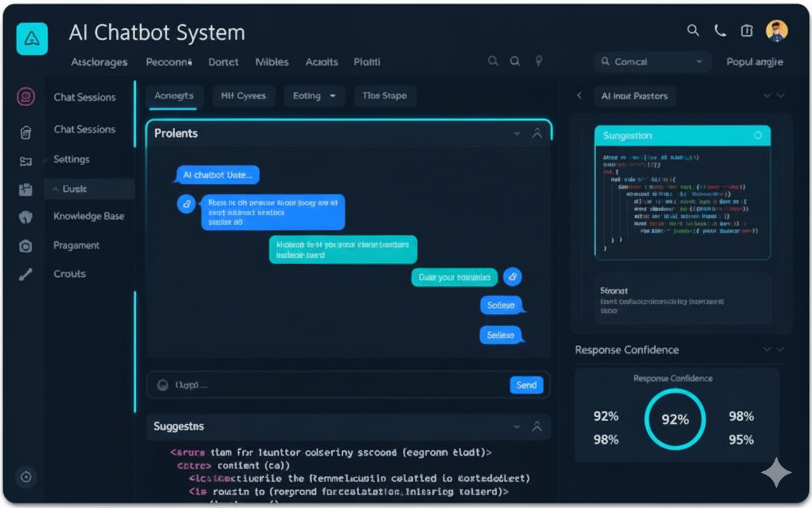This screenshot has width=812, height=508.
Task: Expand the Prolents panel down chevron
Action: pos(517,133)
